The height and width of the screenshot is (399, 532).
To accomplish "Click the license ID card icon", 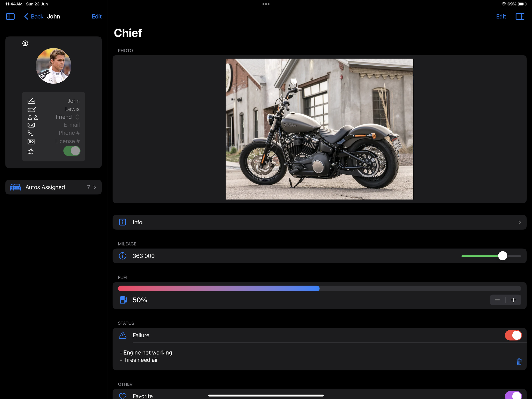I will click(x=31, y=141).
